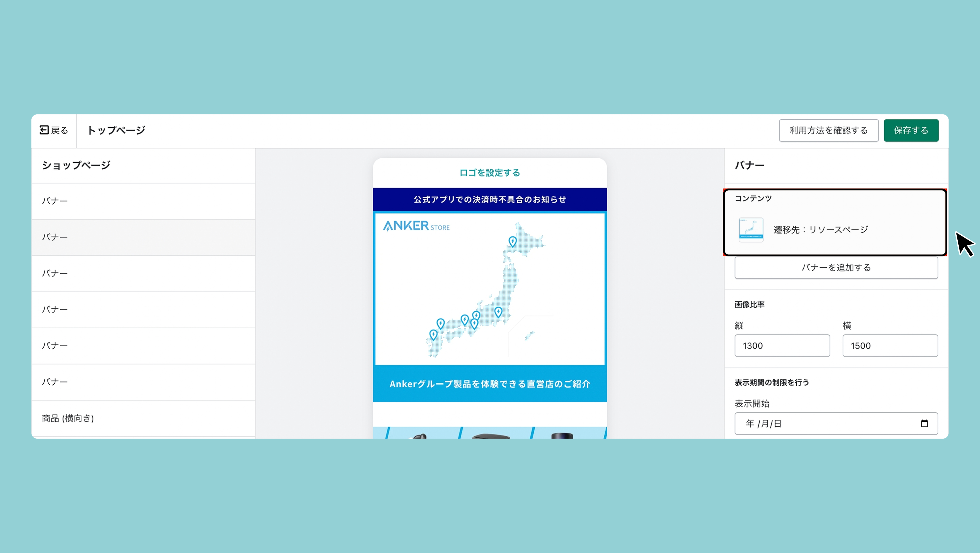Click the Anker Store logo in preview
This screenshot has width=980, height=553.
click(416, 226)
